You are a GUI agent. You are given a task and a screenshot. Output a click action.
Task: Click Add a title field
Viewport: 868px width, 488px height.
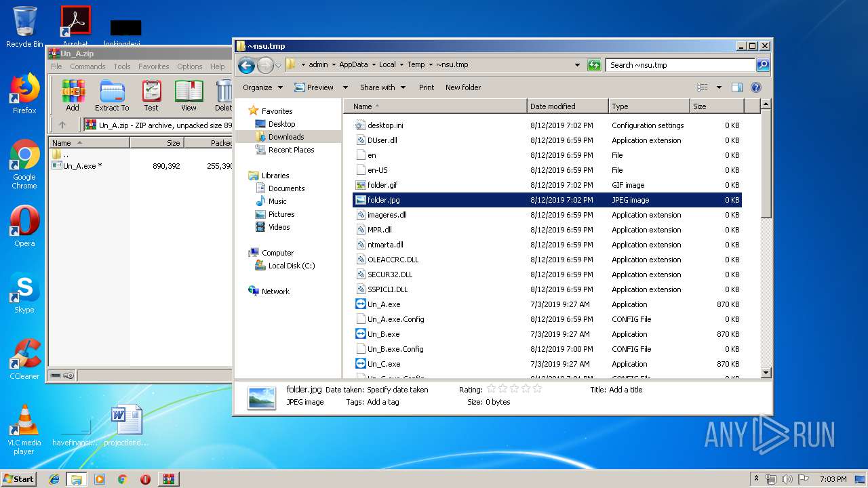tap(625, 390)
